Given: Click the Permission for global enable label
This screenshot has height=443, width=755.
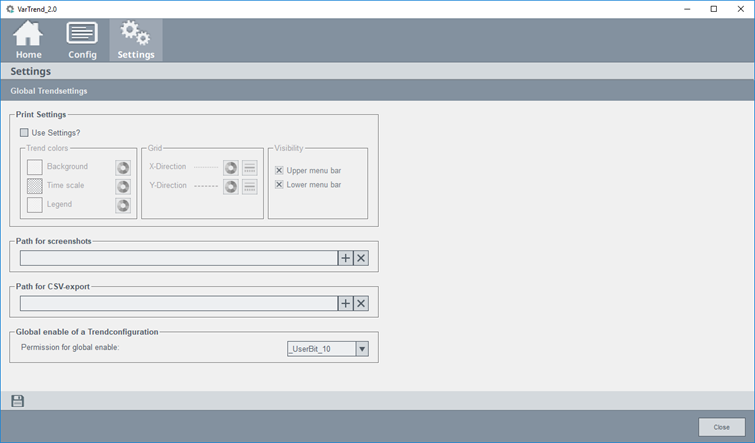Looking at the screenshot, I should tap(70, 347).
